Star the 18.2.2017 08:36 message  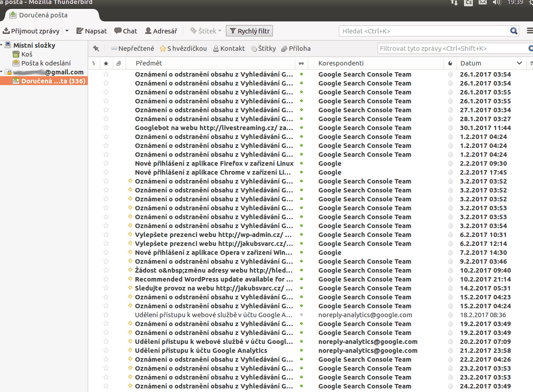coord(106,315)
